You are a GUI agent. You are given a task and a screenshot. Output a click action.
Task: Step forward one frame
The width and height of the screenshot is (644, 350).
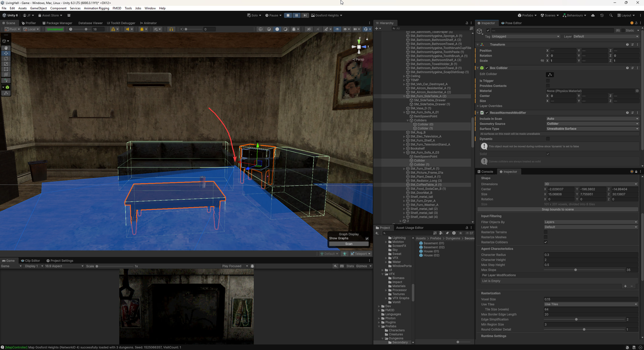[305, 15]
